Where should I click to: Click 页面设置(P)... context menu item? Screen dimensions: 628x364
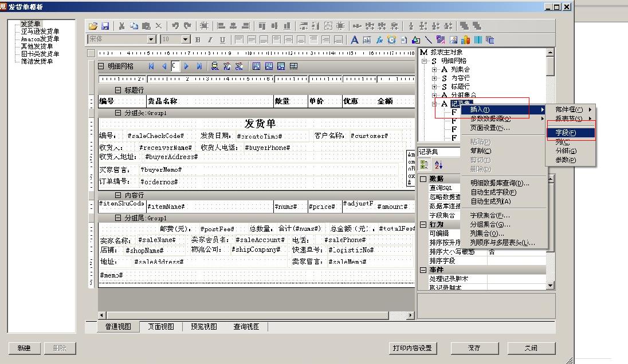[504, 128]
